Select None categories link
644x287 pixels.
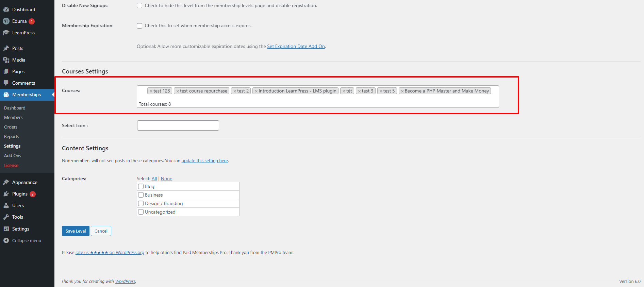click(x=166, y=179)
